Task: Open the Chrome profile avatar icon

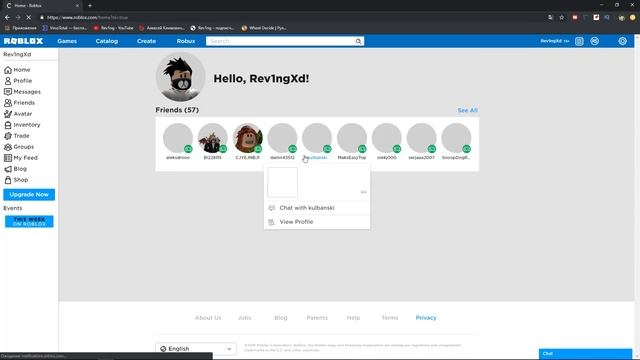Action: 633,18
